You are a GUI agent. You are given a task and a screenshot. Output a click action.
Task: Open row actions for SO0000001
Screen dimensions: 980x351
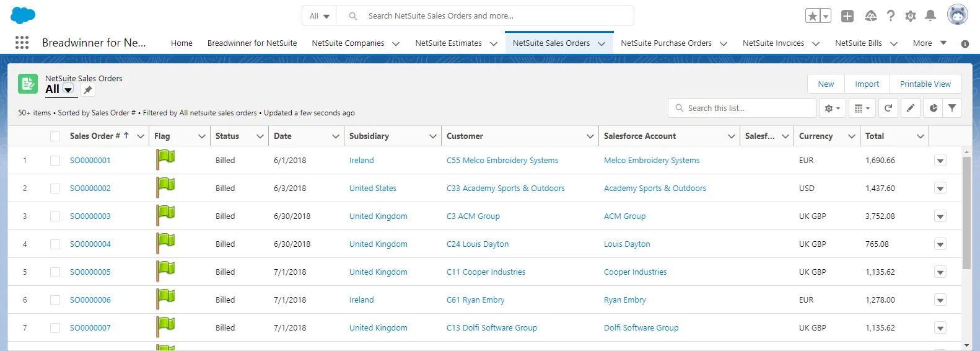(x=940, y=161)
